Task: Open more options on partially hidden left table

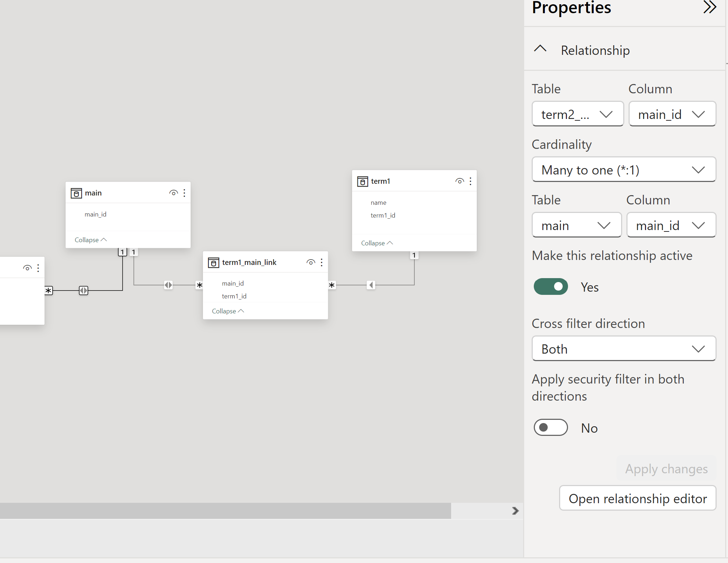Action: pyautogui.click(x=38, y=268)
